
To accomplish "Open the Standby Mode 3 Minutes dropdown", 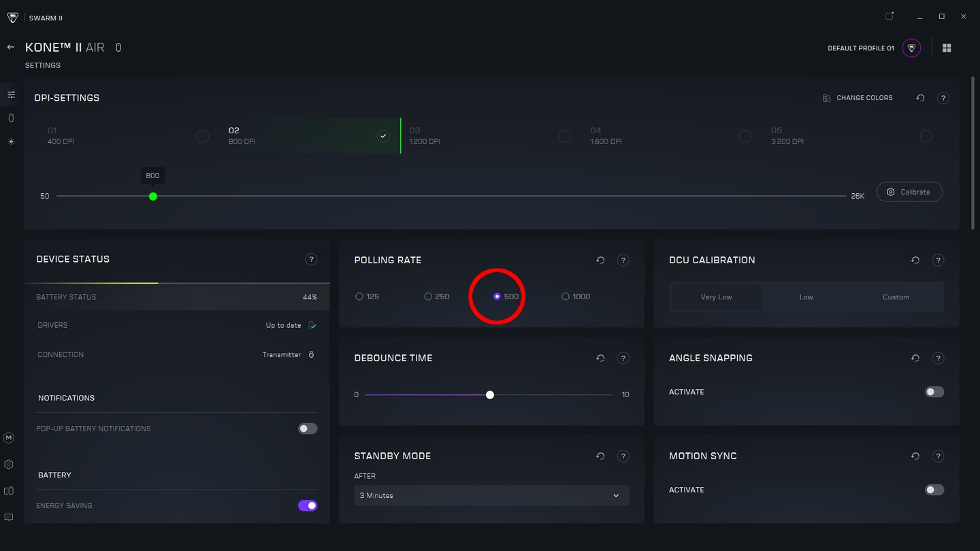I will tap(491, 495).
